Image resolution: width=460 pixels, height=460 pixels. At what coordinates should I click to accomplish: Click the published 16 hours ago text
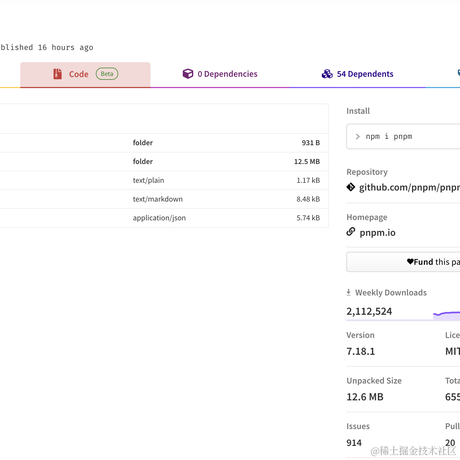(47, 48)
